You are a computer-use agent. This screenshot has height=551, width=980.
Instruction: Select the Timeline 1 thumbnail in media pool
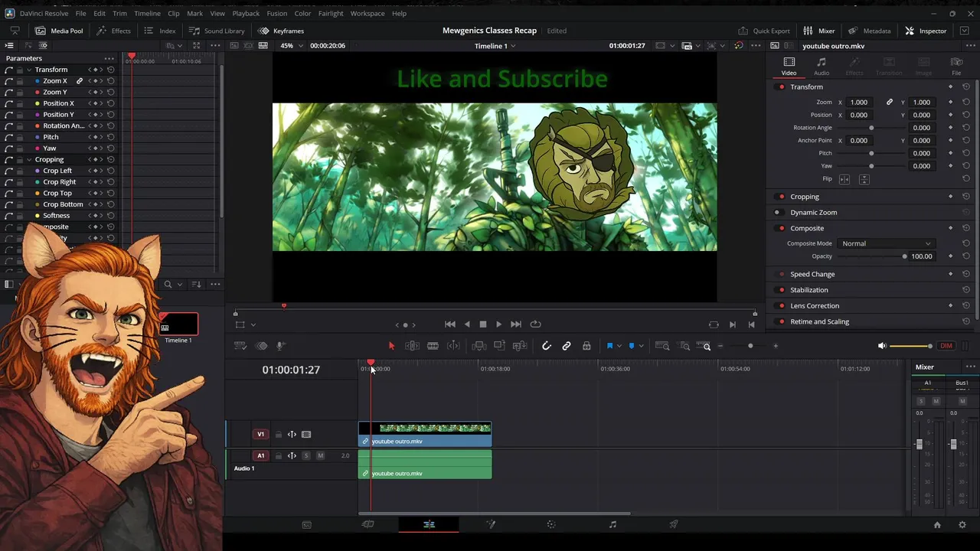coord(178,324)
